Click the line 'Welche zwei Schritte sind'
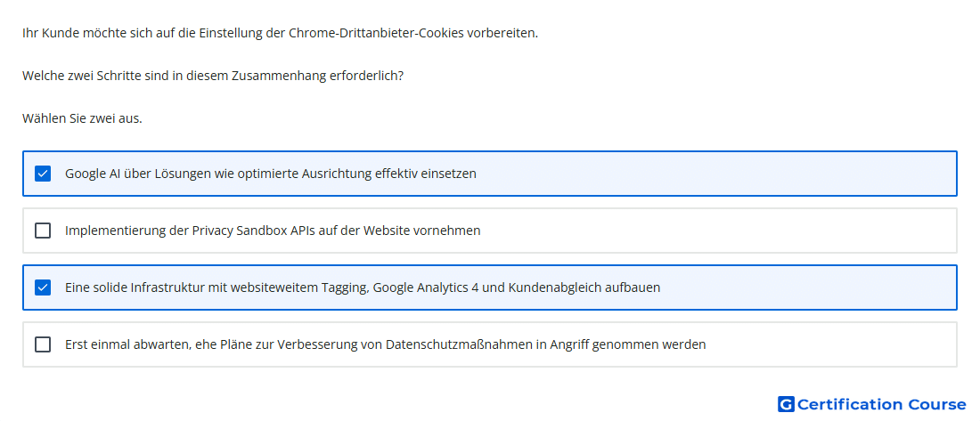The width and height of the screenshot is (980, 421). click(x=213, y=77)
